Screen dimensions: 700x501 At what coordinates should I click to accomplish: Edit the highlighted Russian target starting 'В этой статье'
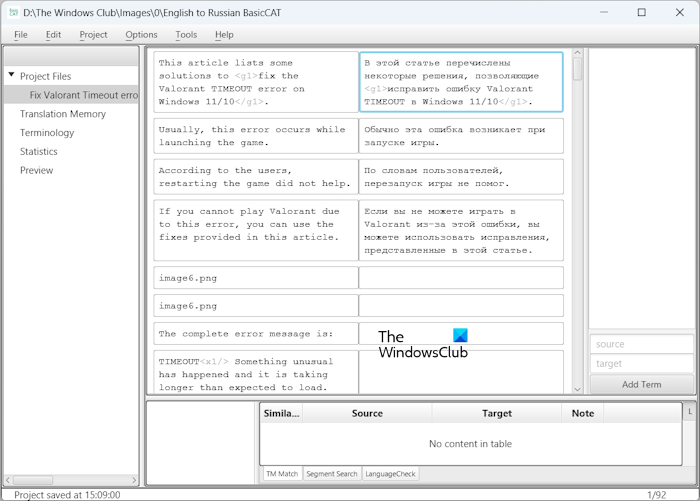pos(461,82)
